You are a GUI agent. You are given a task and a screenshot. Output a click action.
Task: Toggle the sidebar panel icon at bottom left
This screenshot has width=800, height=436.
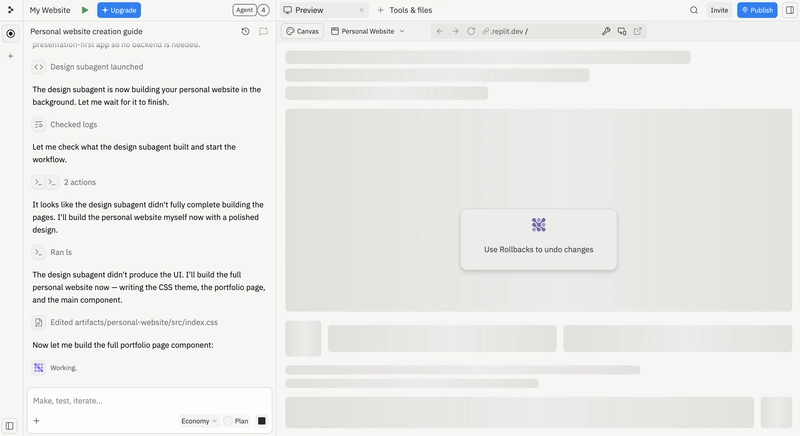click(9, 426)
